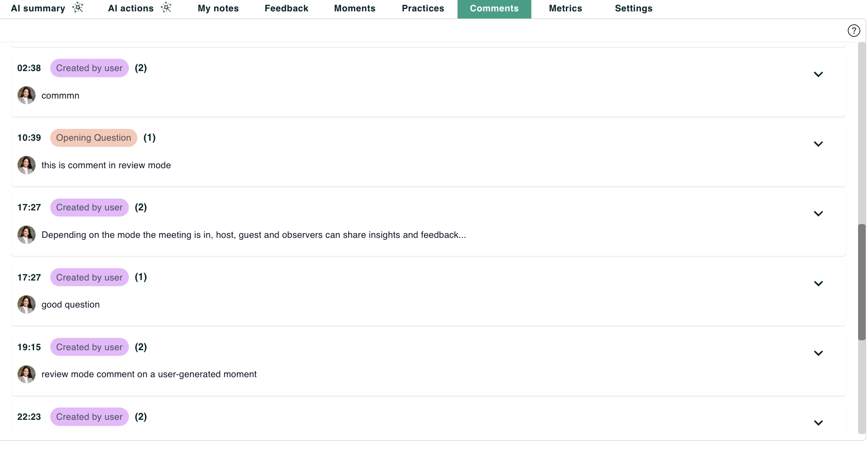Switch to the Metrics tab
This screenshot has height=453, width=868.
(565, 8)
